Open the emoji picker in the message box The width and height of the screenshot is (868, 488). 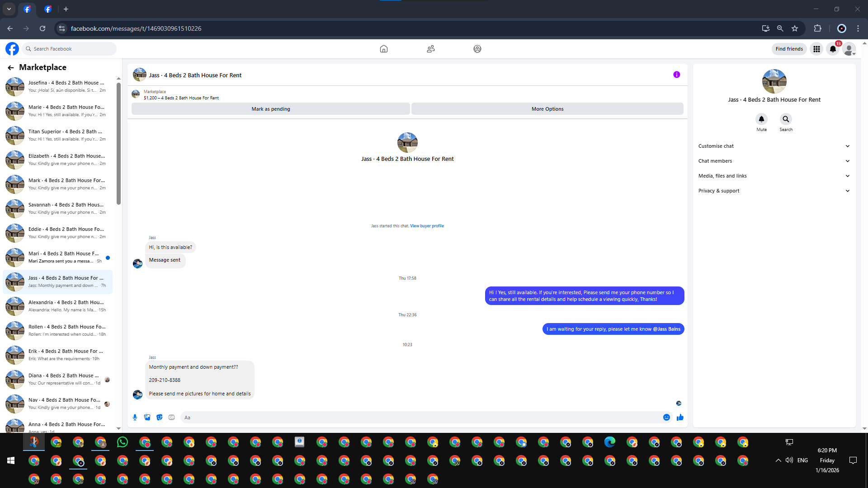tap(666, 418)
